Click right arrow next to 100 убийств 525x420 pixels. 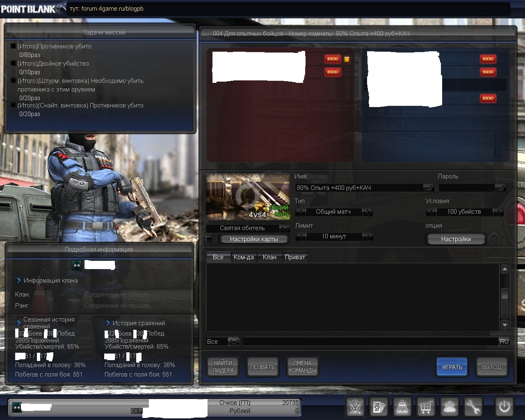(x=498, y=212)
